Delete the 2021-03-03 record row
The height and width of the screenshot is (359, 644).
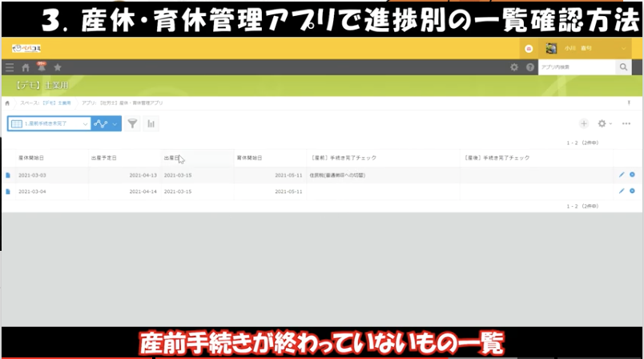632,175
